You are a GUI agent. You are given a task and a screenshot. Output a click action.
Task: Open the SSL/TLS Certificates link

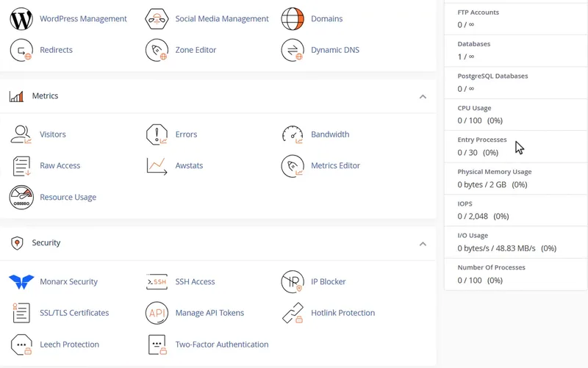pos(74,313)
